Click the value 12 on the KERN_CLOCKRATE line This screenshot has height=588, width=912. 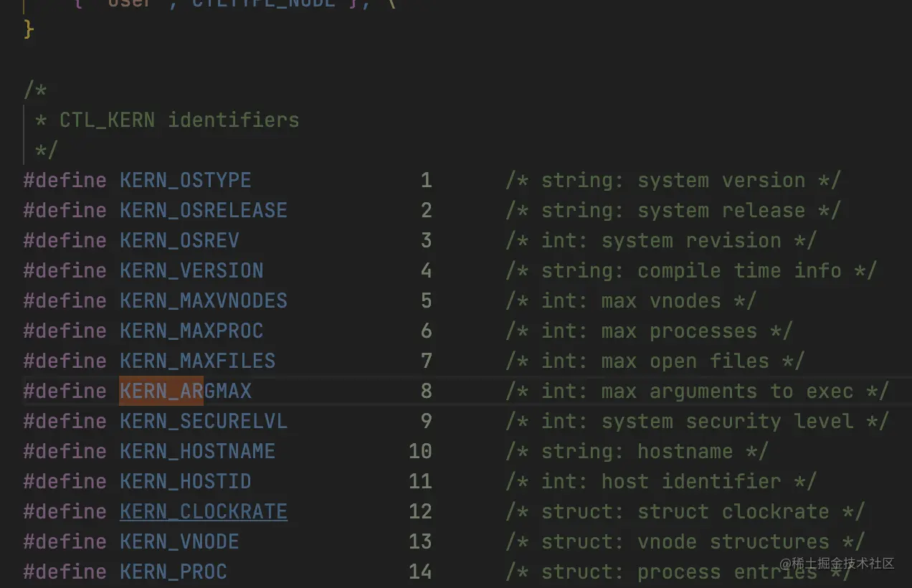click(420, 511)
